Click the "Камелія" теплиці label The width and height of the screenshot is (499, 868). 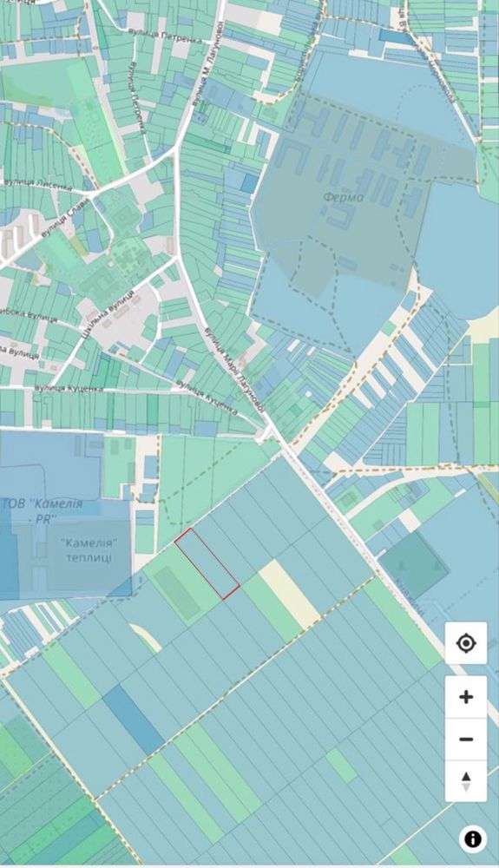(89, 550)
